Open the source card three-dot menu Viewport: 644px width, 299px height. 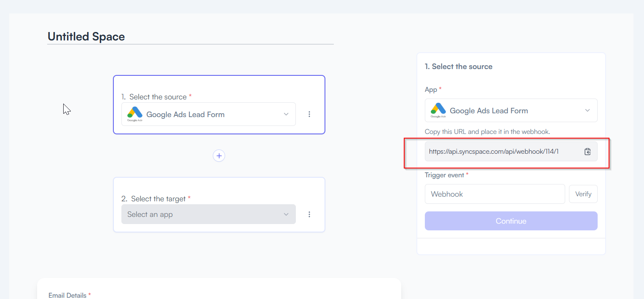click(x=309, y=114)
